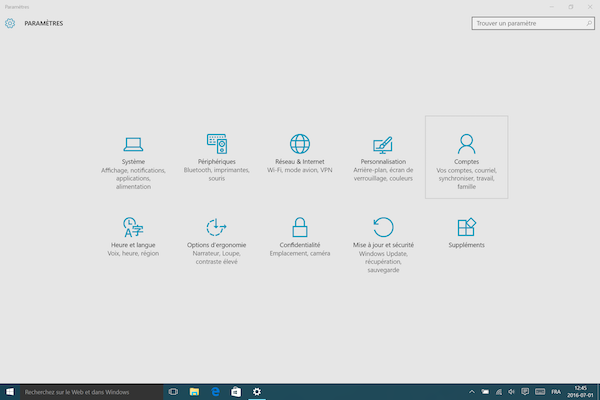Open the Suppléments icon

[466, 227]
